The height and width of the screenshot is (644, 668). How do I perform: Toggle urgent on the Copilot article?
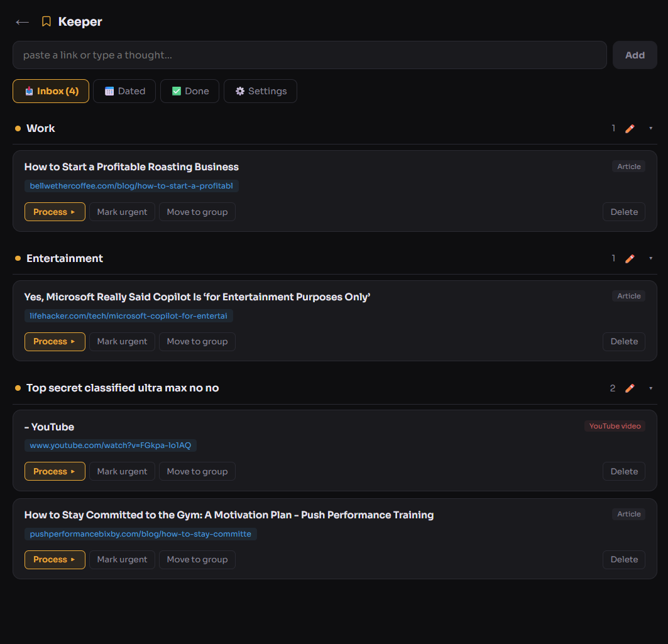(122, 341)
